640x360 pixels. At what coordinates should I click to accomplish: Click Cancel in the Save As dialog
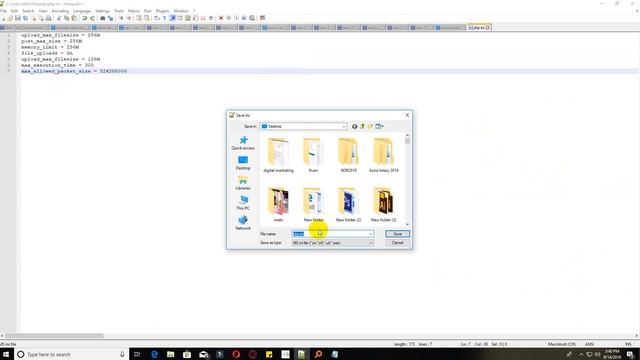(397, 243)
